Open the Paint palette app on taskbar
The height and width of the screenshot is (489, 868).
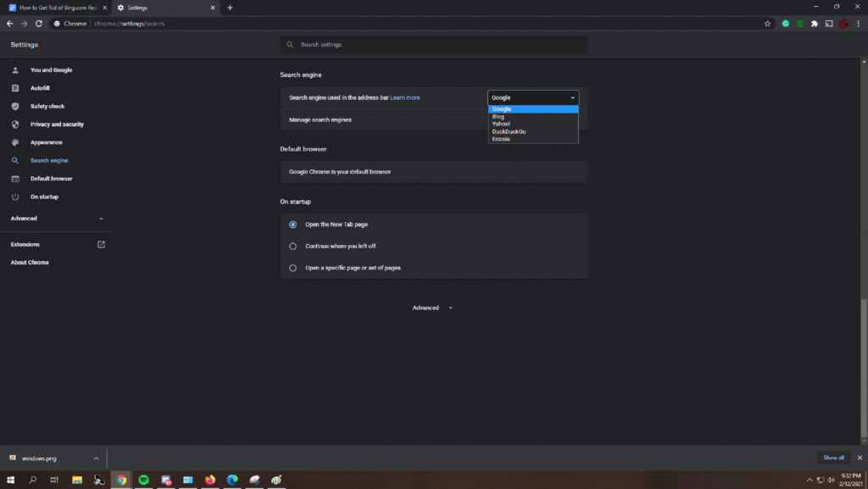click(x=276, y=481)
